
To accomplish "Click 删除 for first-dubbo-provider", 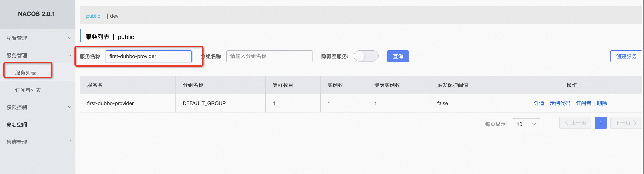I will click(x=602, y=103).
